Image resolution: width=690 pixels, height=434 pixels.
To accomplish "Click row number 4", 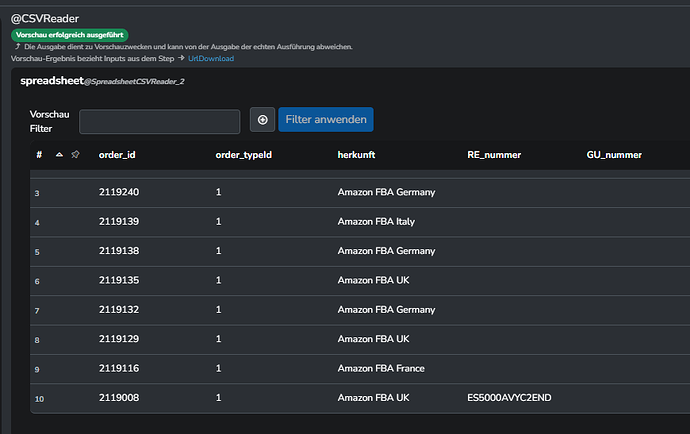I will point(37,223).
